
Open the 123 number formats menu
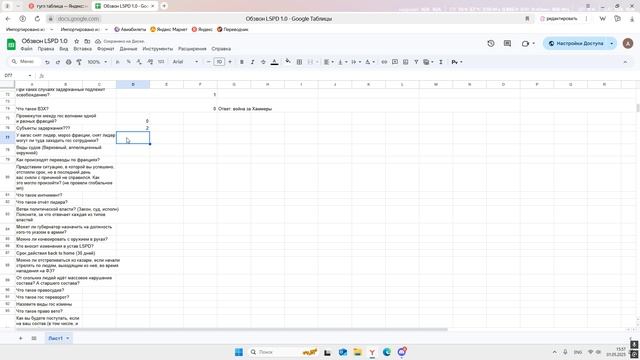161,62
